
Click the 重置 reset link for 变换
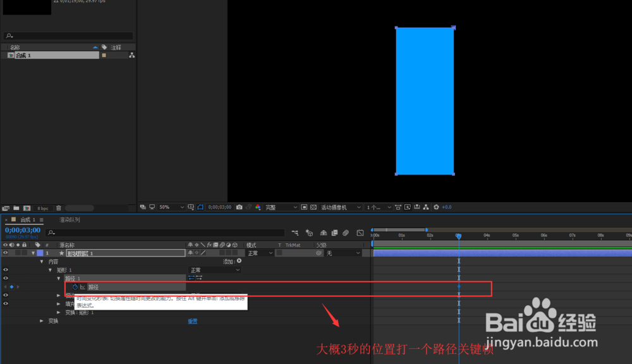pyautogui.click(x=193, y=321)
